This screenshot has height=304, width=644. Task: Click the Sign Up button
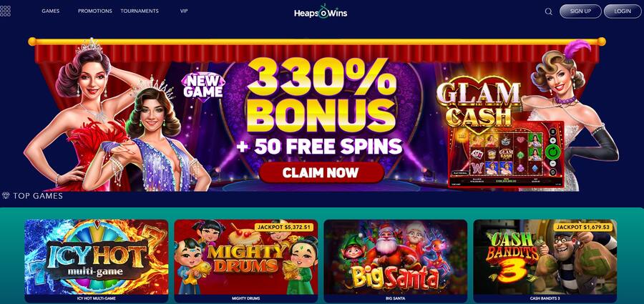click(x=580, y=11)
